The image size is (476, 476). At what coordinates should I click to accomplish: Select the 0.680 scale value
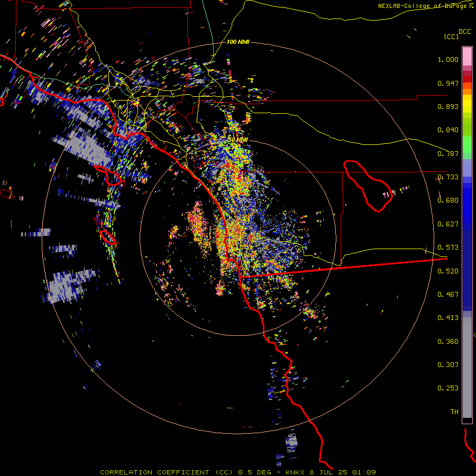pos(448,200)
